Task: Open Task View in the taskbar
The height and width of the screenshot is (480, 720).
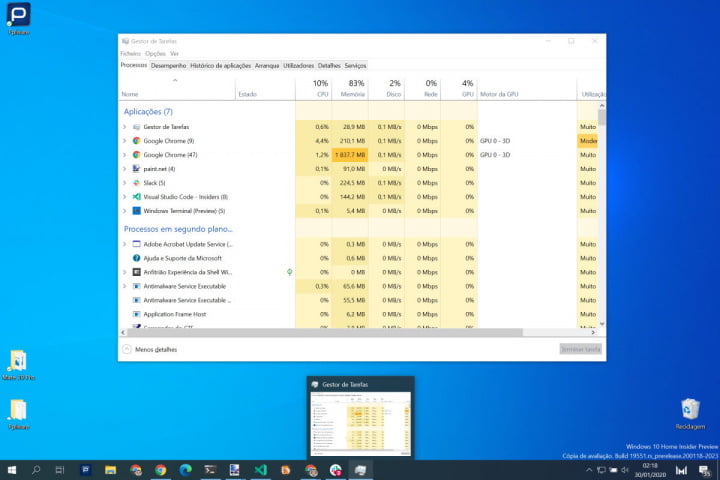Action: coord(60,470)
